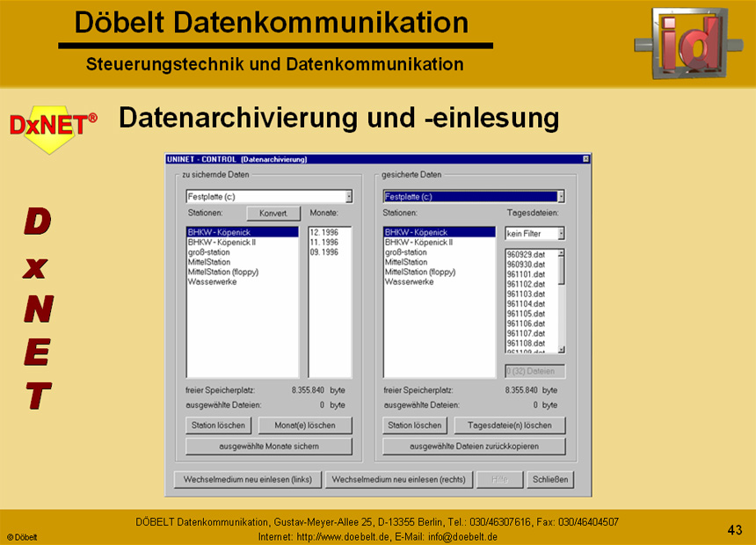
Task: Click left Station löschen button
Action: click(218, 425)
